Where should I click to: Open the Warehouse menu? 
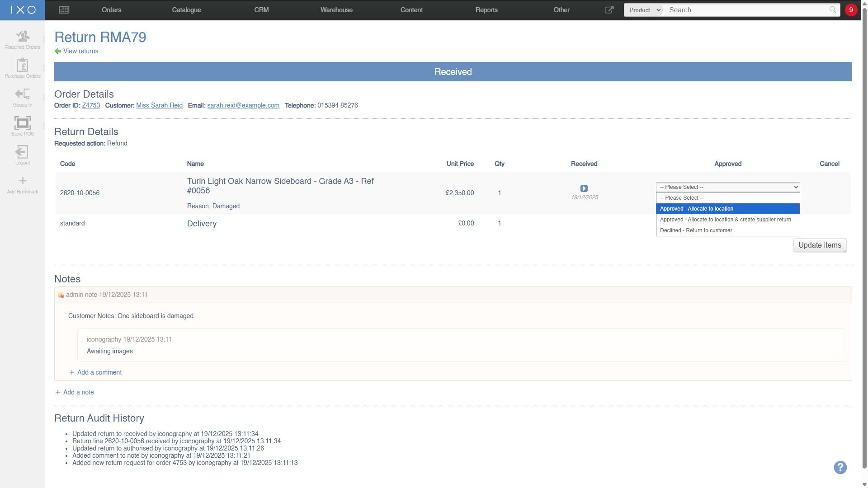[336, 10]
